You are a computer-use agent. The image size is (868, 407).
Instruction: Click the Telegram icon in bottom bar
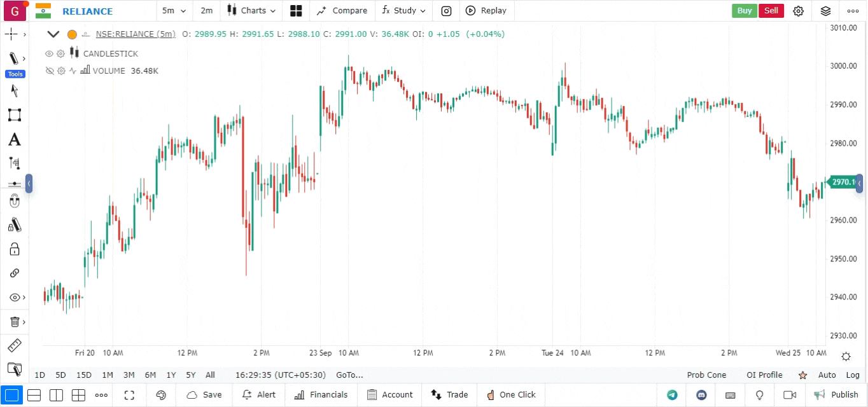[x=672, y=395]
